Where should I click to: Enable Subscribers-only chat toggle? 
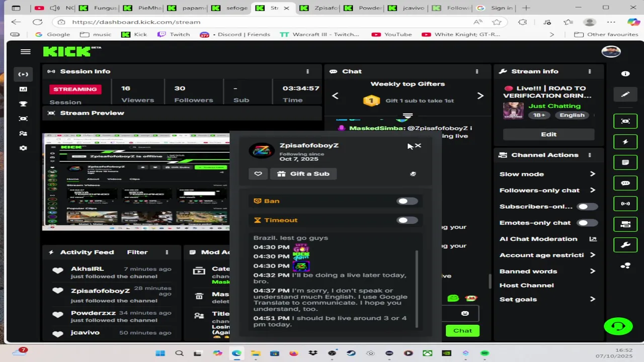point(587,207)
